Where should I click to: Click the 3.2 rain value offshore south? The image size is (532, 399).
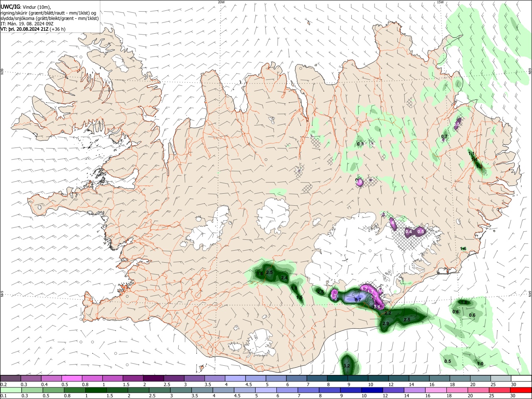347,366
